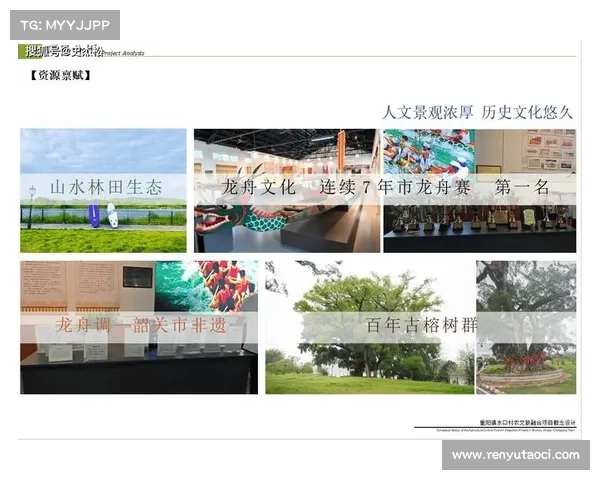Open the www.renyutaoci.com link
The width and height of the screenshot is (600, 480).
[515, 455]
